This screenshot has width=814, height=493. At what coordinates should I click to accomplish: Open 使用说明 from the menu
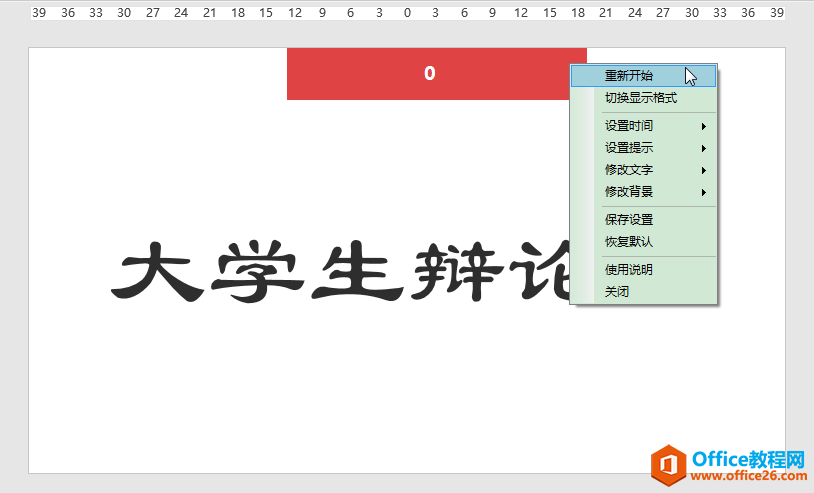tap(643, 270)
